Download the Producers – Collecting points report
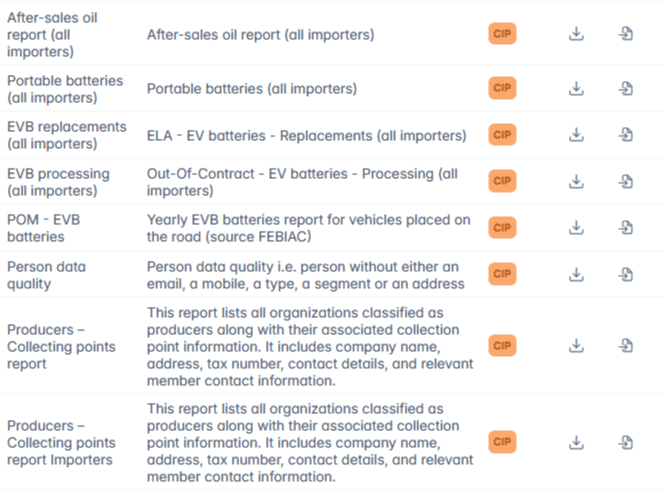 [x=576, y=346]
